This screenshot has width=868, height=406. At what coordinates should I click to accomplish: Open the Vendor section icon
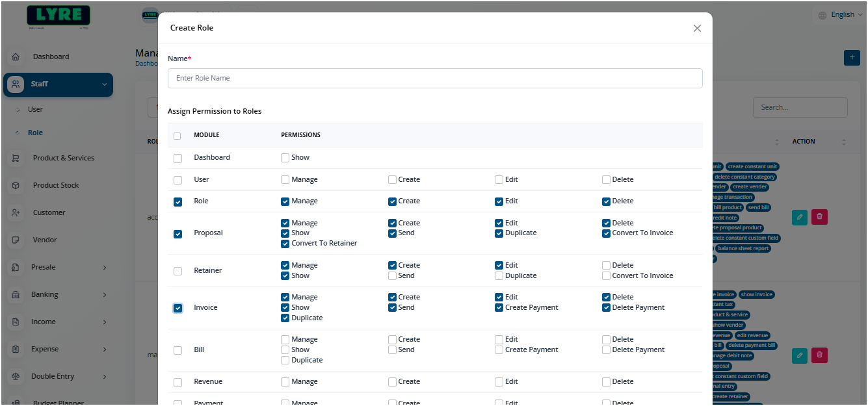click(x=16, y=239)
